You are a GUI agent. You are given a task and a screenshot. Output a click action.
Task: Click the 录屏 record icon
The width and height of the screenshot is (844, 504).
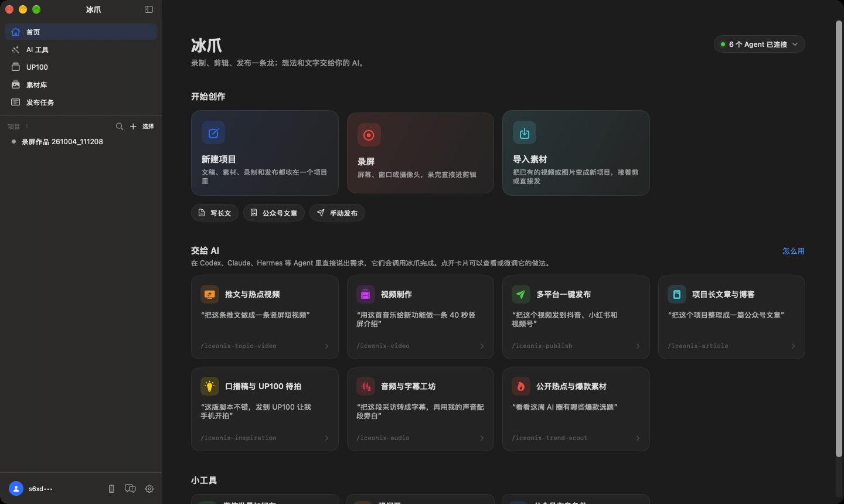coord(369,135)
